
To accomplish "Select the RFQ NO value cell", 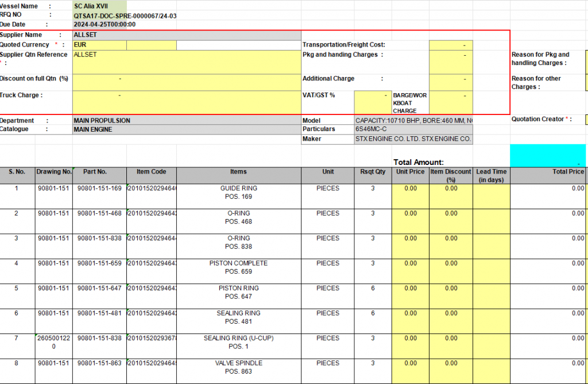I will (125, 16).
